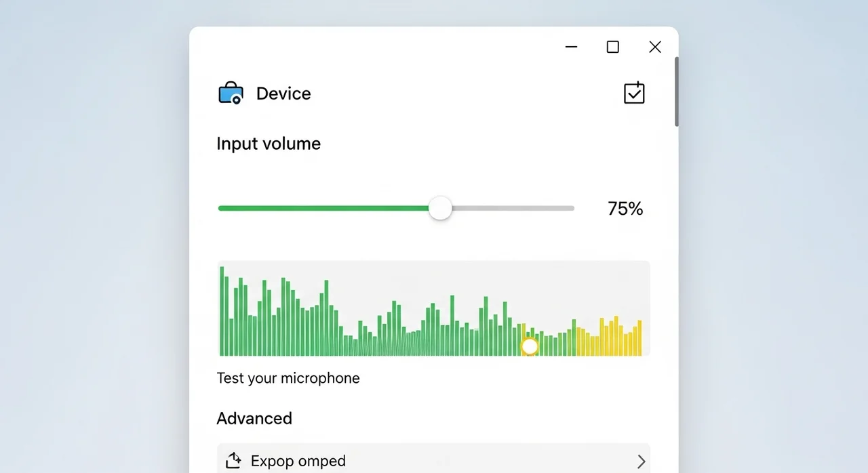Click the Advanced section heading
This screenshot has height=473, width=868.
254,418
